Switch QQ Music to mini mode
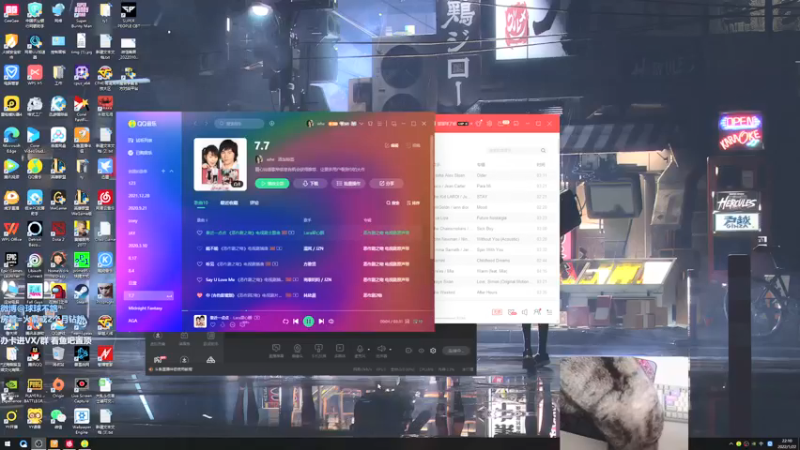The height and width of the screenshot is (450, 800). 393,123
